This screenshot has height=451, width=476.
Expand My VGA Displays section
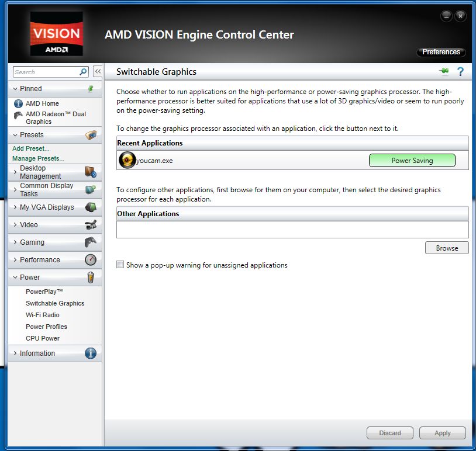[x=15, y=207]
